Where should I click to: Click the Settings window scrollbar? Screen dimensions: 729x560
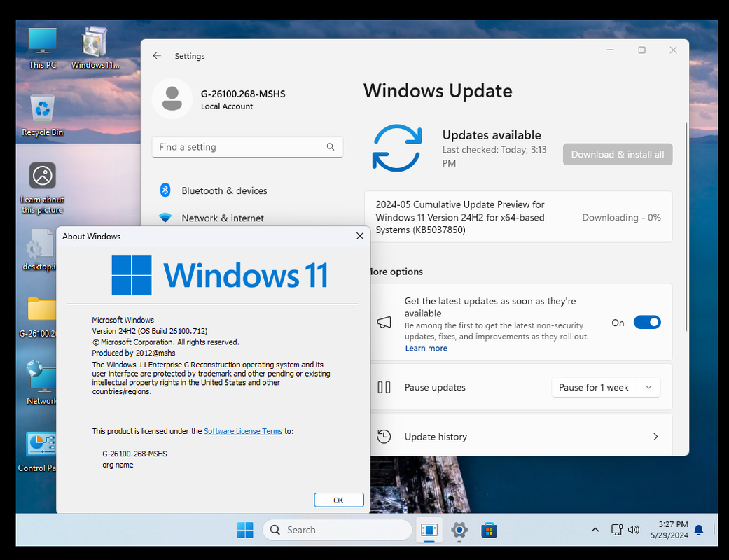[x=686, y=226]
